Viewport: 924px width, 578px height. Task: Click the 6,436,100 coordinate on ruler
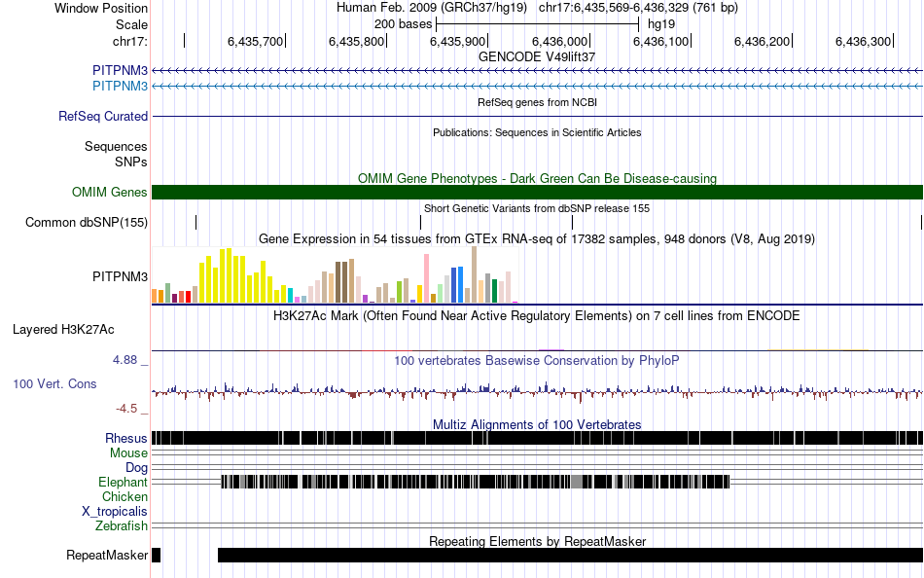(x=661, y=41)
